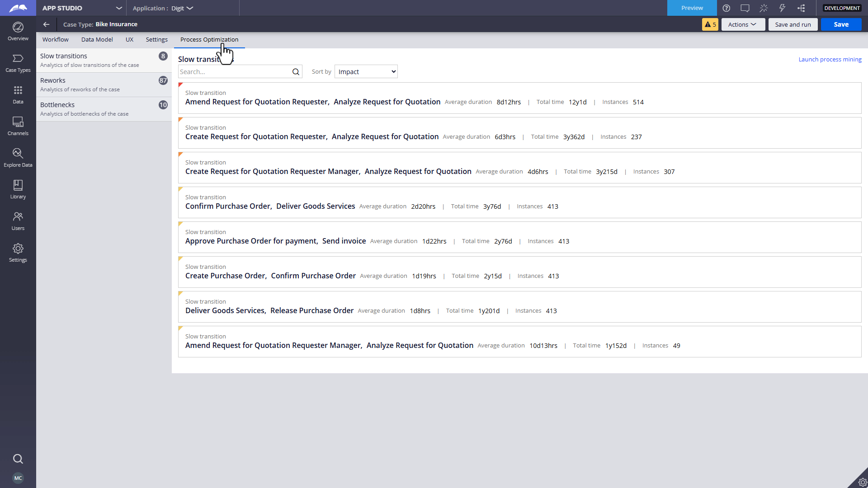Select the Channels sidebar icon
Viewport: 868px width, 488px height.
pos(18,126)
